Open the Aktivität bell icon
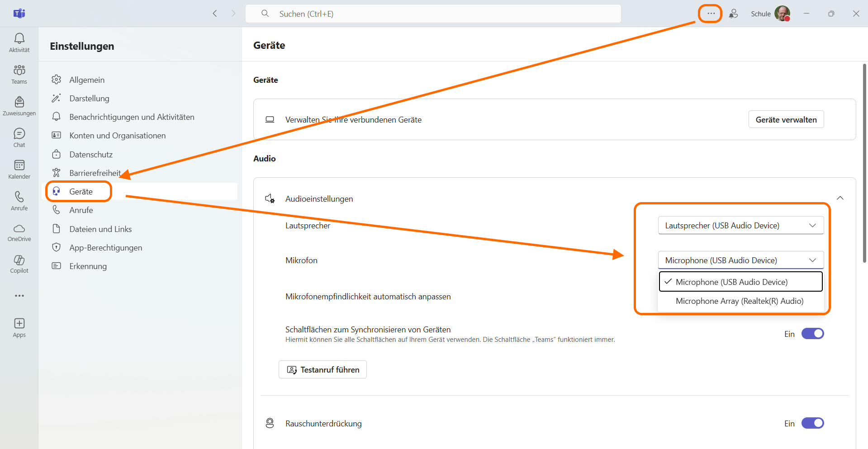This screenshot has width=868, height=449. (x=19, y=43)
